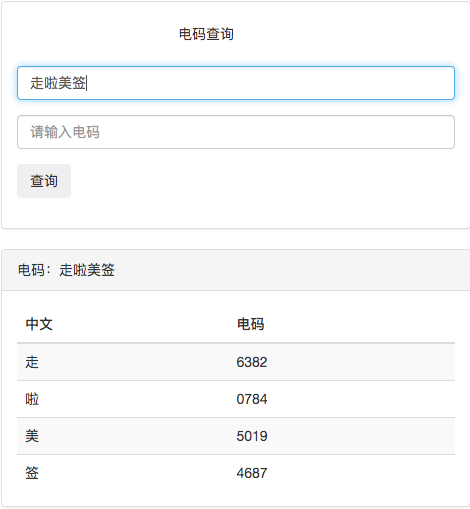Image resolution: width=470 pixels, height=509 pixels.
Task: Select the code 6382 cell
Action: click(x=252, y=362)
